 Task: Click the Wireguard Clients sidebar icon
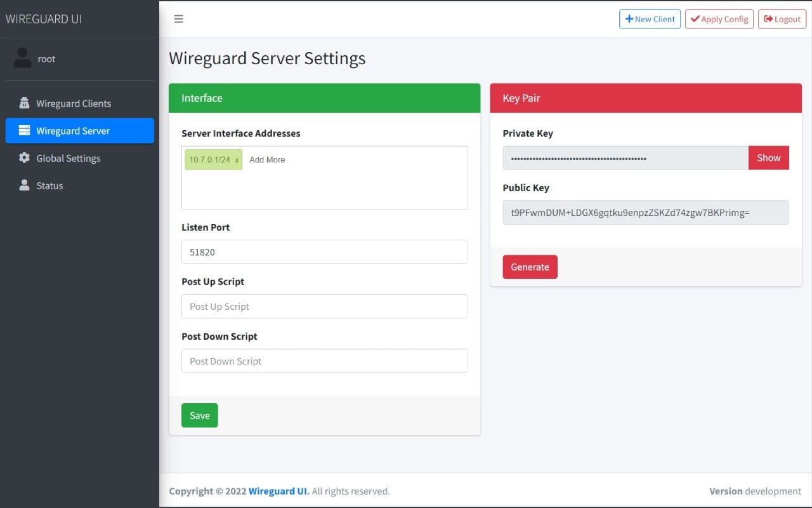(x=24, y=104)
